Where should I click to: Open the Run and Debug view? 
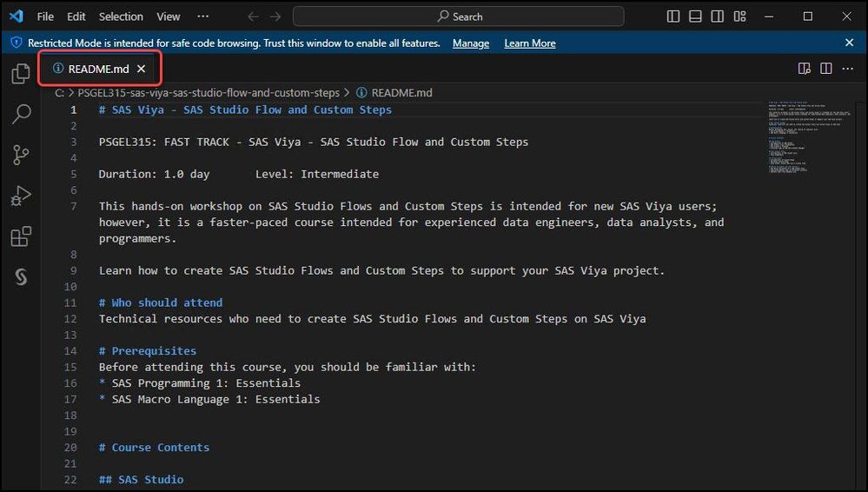(x=21, y=196)
